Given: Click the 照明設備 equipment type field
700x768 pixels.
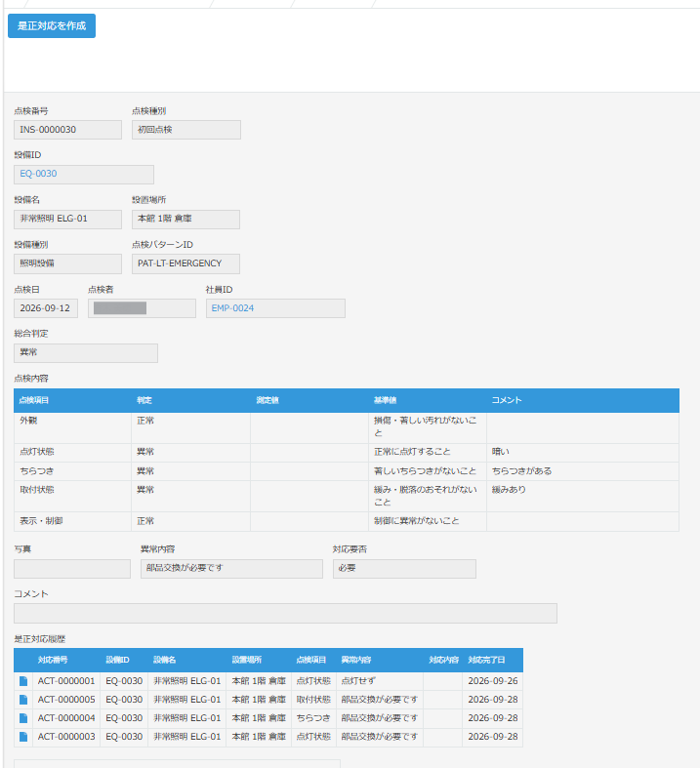Looking at the screenshot, I should (x=67, y=263).
